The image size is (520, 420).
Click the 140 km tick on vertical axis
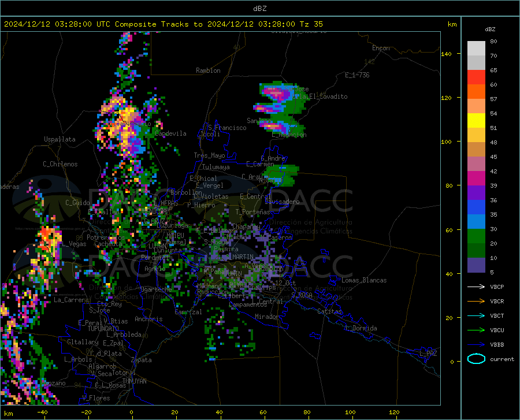(x=446, y=54)
